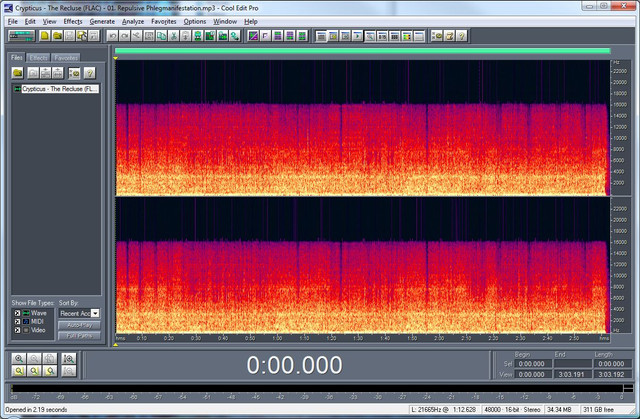This screenshot has height=419, width=640.
Task: Click the Save file toolbar icon
Action: [69, 36]
